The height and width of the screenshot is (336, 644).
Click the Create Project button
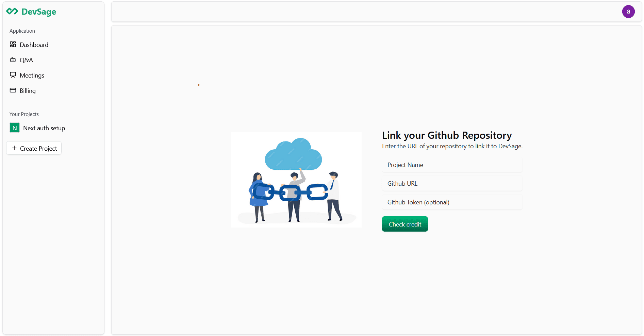coord(34,148)
